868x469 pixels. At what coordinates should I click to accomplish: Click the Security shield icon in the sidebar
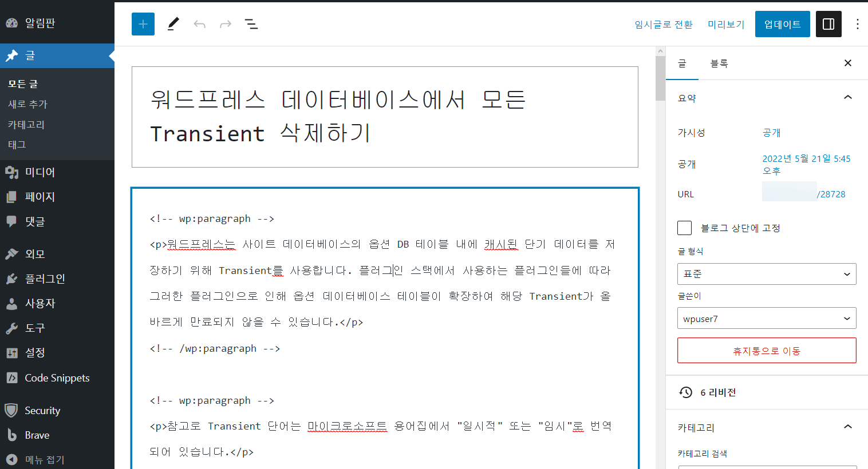coord(11,410)
